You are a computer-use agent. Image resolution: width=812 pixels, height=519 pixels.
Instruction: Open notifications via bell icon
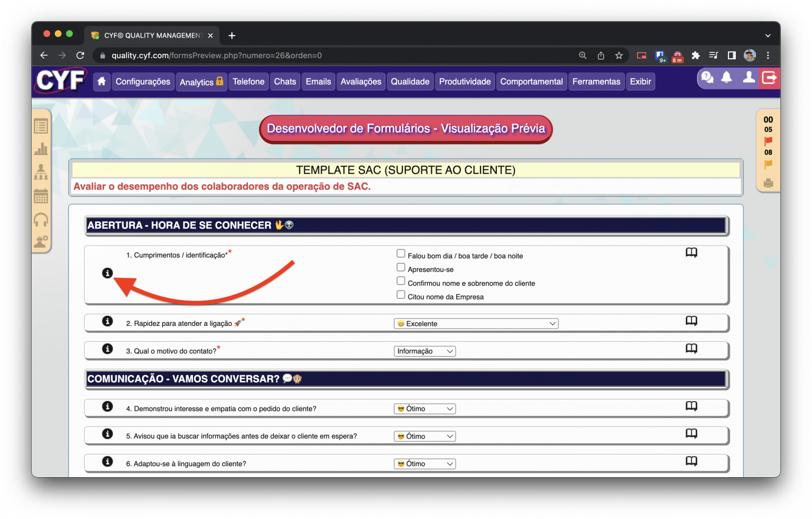click(x=727, y=77)
